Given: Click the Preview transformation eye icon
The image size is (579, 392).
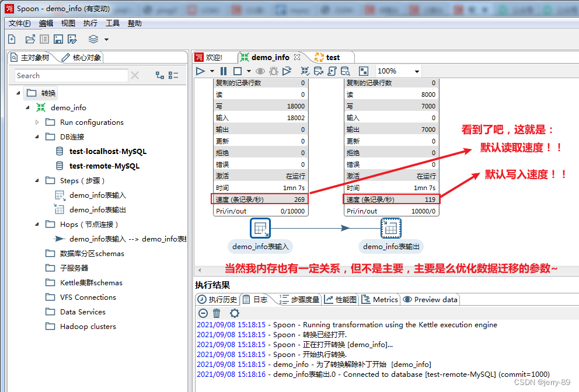Looking at the screenshot, I should [260, 71].
